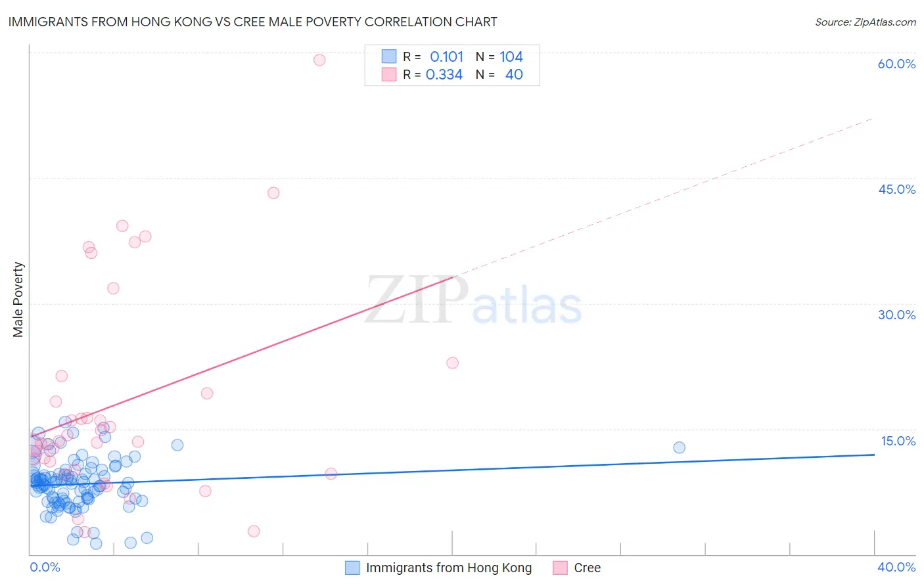Click the R value 0.334 in legend
The width and height of the screenshot is (924, 586).
[x=444, y=74]
